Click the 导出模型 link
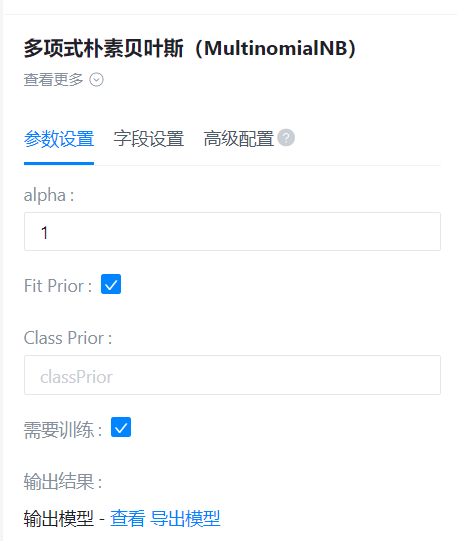Image resolution: width=457 pixels, height=541 pixels. click(x=185, y=518)
